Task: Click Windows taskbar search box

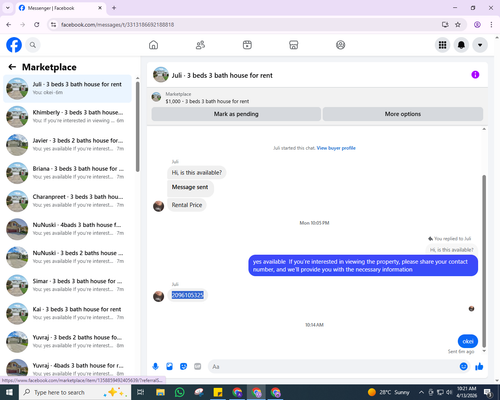Action: click(74, 392)
